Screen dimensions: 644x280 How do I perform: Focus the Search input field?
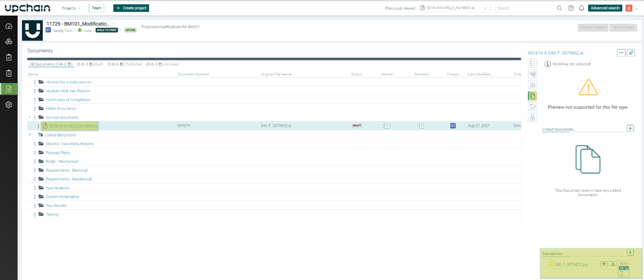525,8
